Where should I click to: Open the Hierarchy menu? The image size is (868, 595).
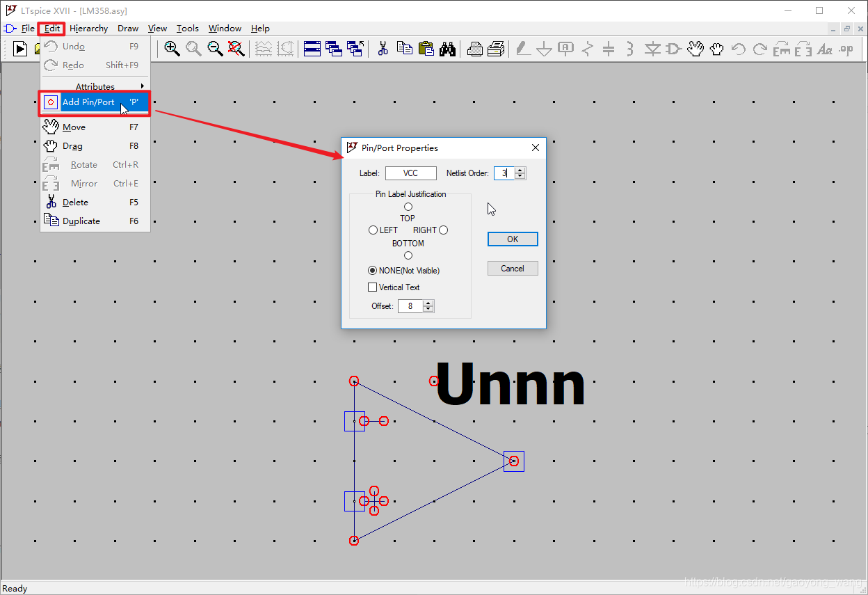click(x=88, y=29)
